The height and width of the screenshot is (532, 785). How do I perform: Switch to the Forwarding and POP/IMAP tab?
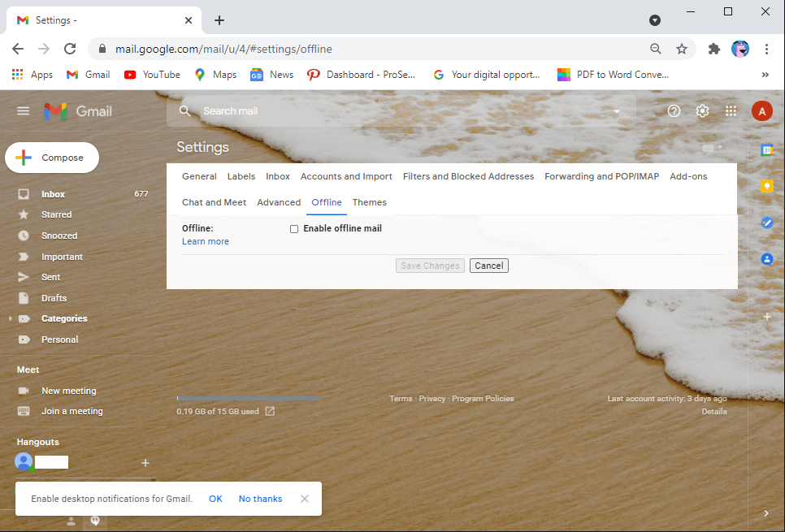coord(601,175)
